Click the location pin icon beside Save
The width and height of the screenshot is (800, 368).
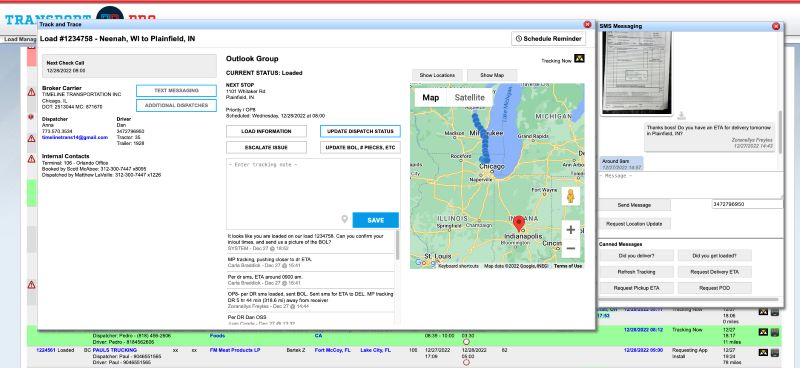(344, 219)
